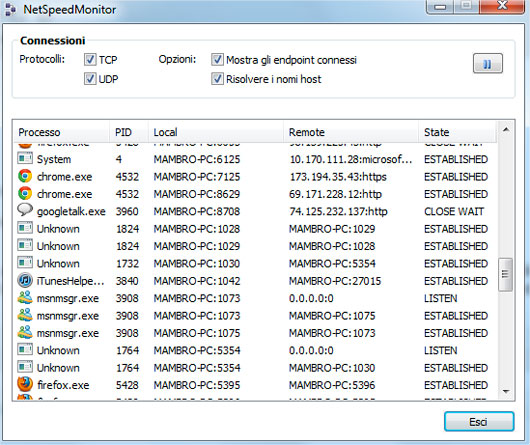The image size is (530, 445).
Task: Toggle Mostra gli endpoint connessi
Action: pos(217,59)
